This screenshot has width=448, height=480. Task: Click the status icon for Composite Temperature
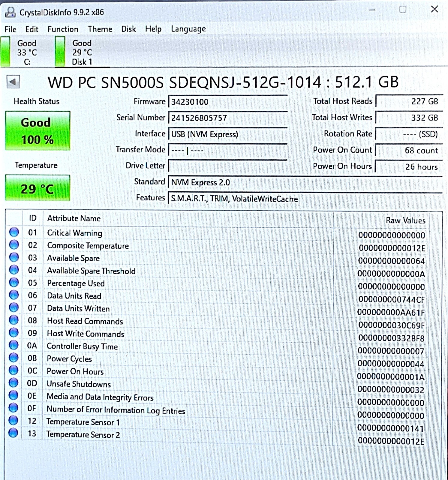[14, 245]
